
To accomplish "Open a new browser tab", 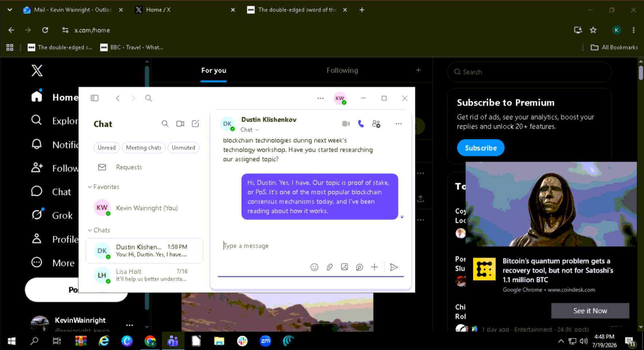I will [x=362, y=10].
